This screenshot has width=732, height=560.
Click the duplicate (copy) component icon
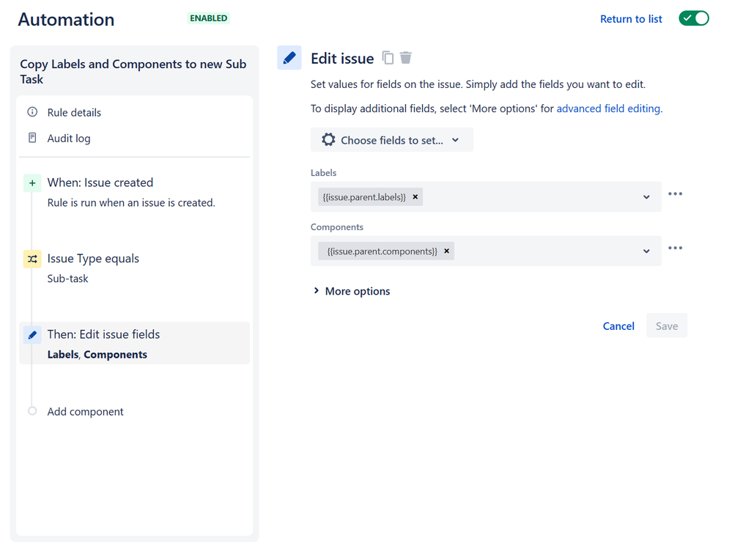388,58
